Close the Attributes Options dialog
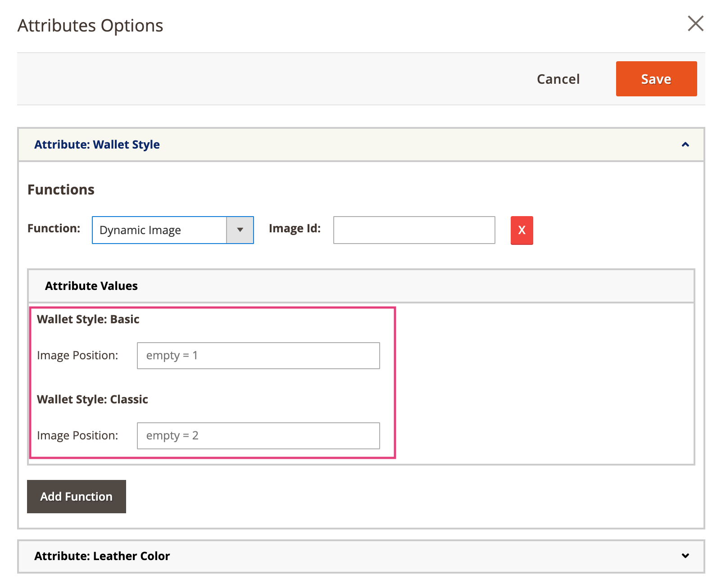Screen dimensions: 726x588 (x=695, y=24)
